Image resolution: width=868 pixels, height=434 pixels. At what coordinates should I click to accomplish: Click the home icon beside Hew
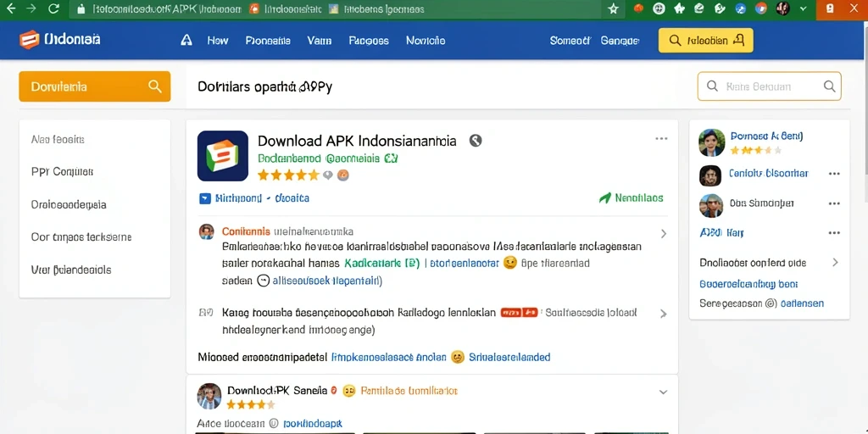click(186, 40)
